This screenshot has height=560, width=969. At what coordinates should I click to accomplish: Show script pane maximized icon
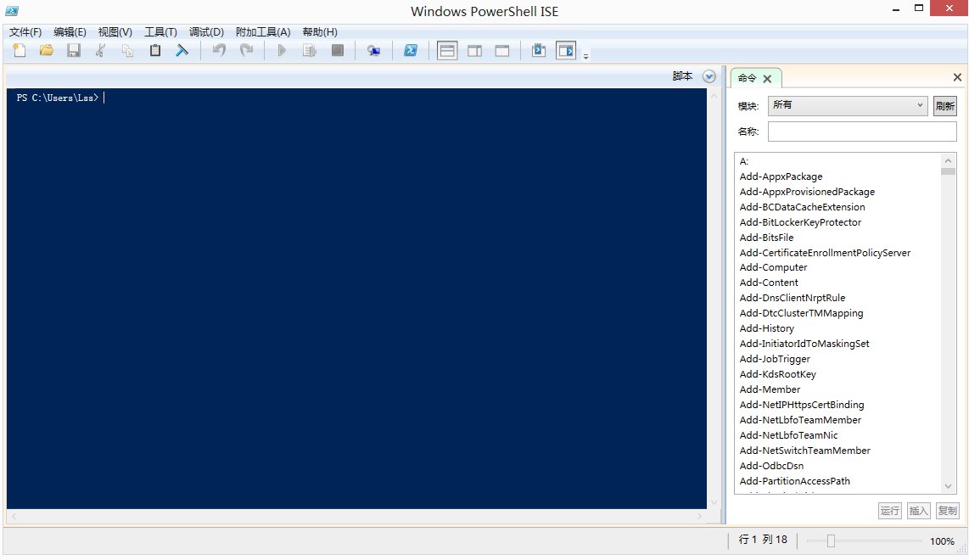tap(501, 51)
